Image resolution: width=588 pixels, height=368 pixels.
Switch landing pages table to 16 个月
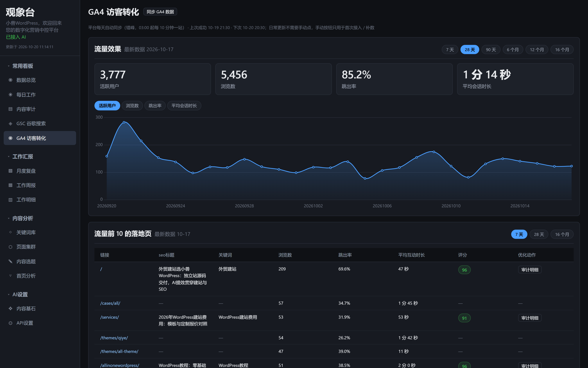[x=562, y=234]
